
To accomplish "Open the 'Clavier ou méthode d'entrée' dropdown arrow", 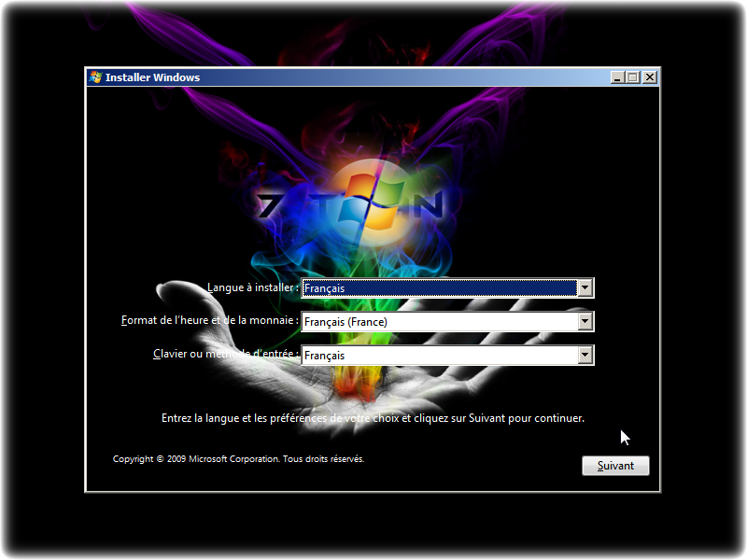I will (x=585, y=356).
